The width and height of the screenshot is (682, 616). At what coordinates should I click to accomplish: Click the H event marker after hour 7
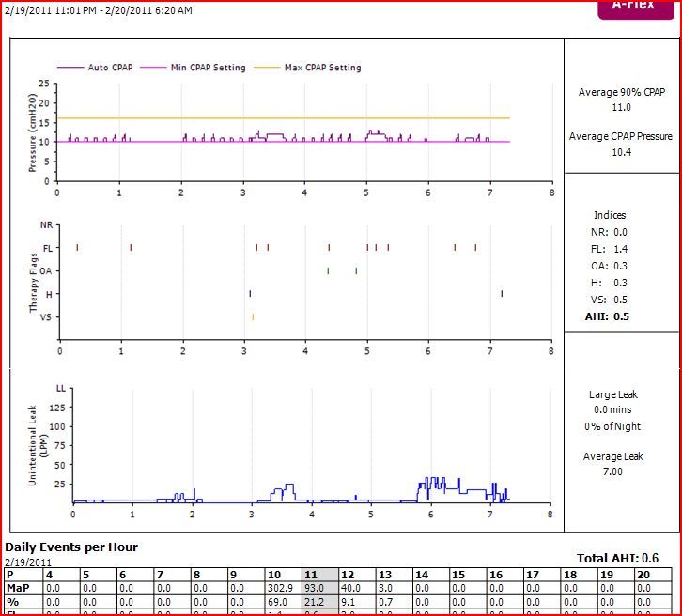click(502, 294)
